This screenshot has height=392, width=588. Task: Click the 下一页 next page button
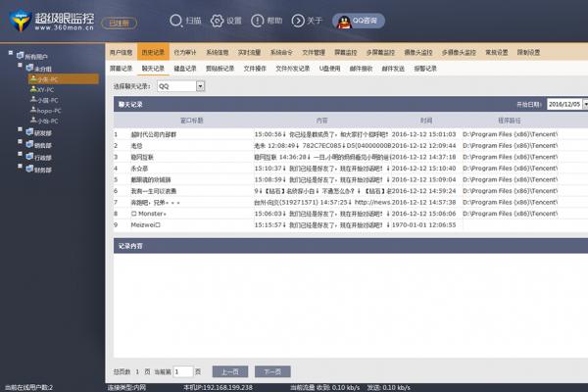click(x=272, y=371)
